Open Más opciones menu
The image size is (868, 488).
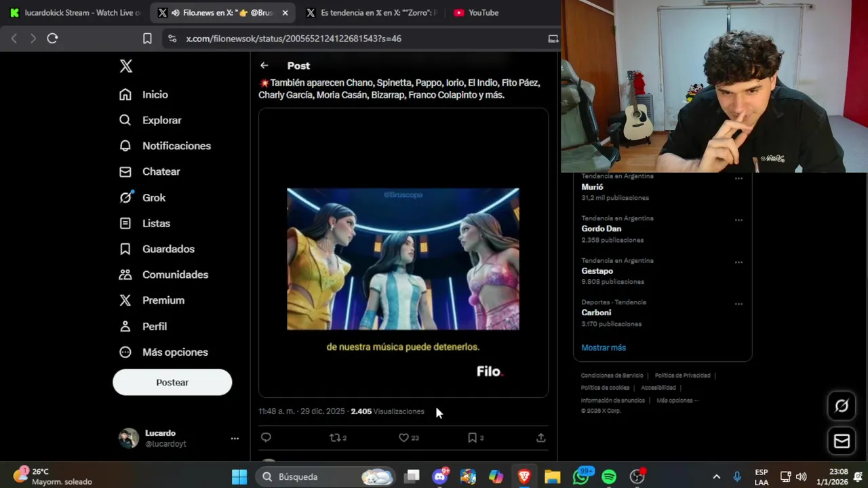tap(163, 352)
